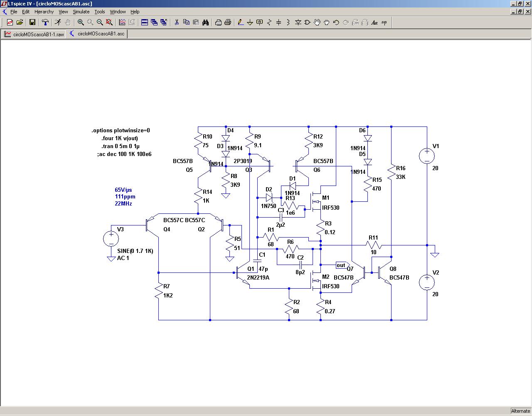Select the diode component tool
Image resolution: width=532 pixels, height=416 pixels.
click(298, 22)
